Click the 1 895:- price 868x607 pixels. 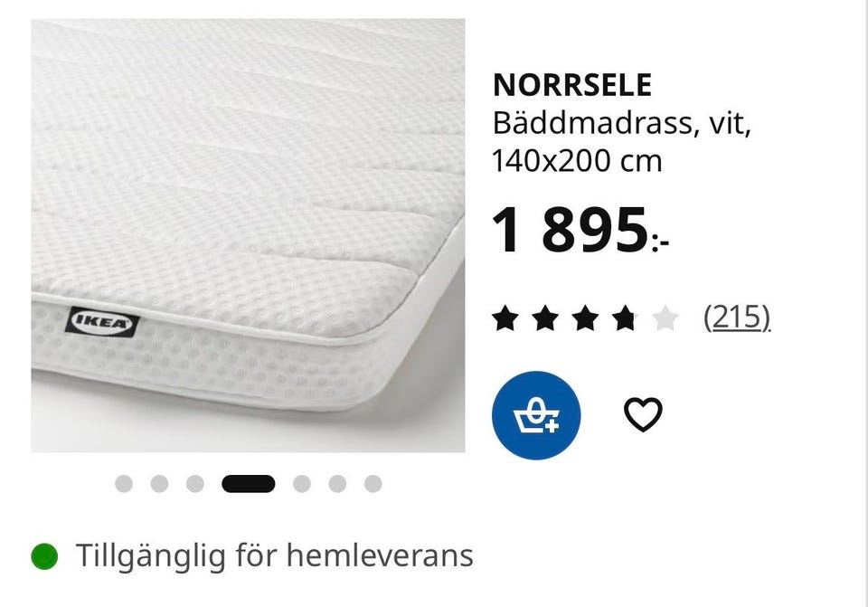click(580, 230)
